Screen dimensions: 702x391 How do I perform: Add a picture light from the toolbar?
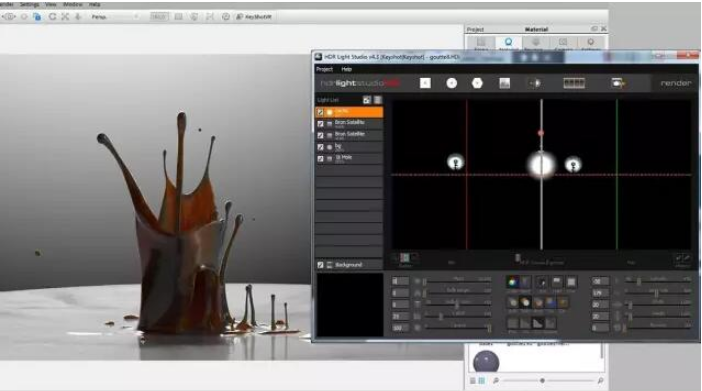click(505, 83)
